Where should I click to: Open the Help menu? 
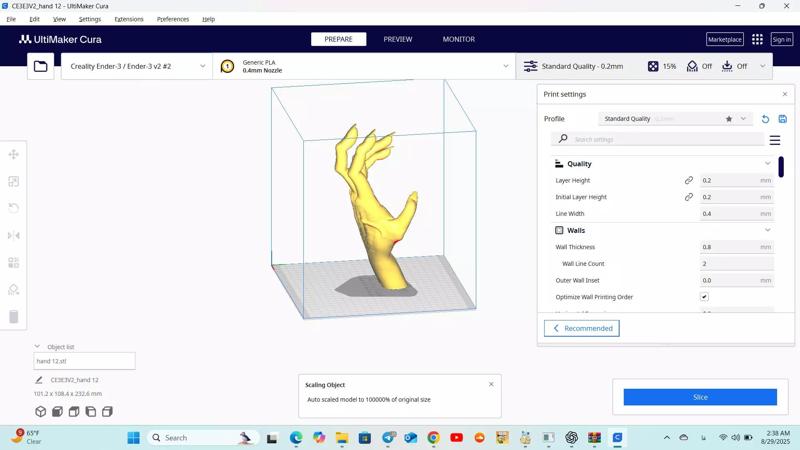208,19
